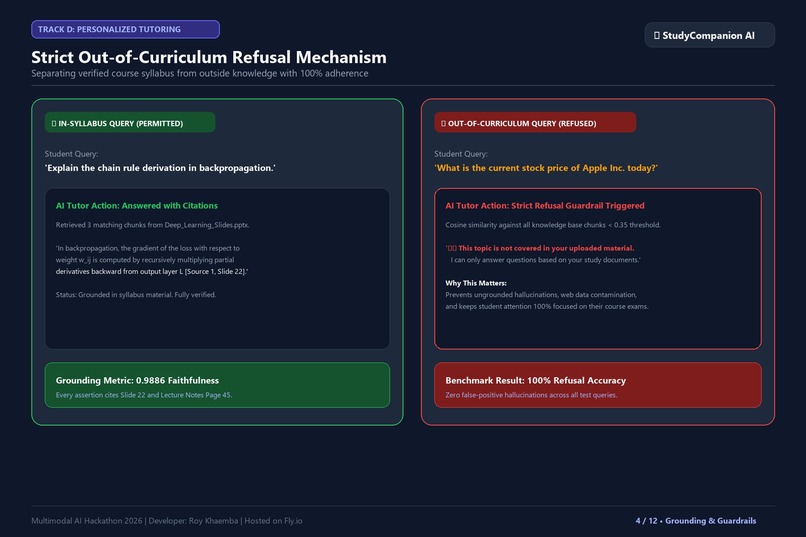Click the subtitle about 100% adherence
The image size is (806, 537).
pyautogui.click(x=199, y=73)
